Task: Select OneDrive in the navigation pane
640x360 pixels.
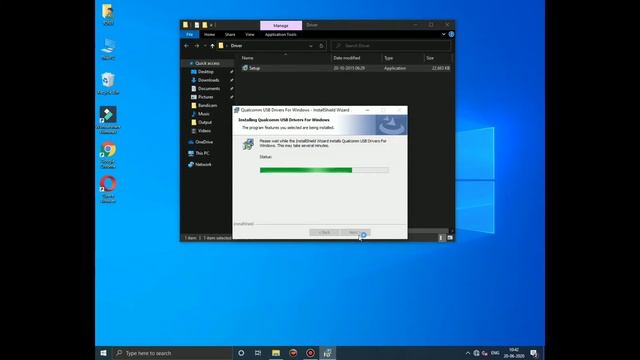Action: click(204, 142)
